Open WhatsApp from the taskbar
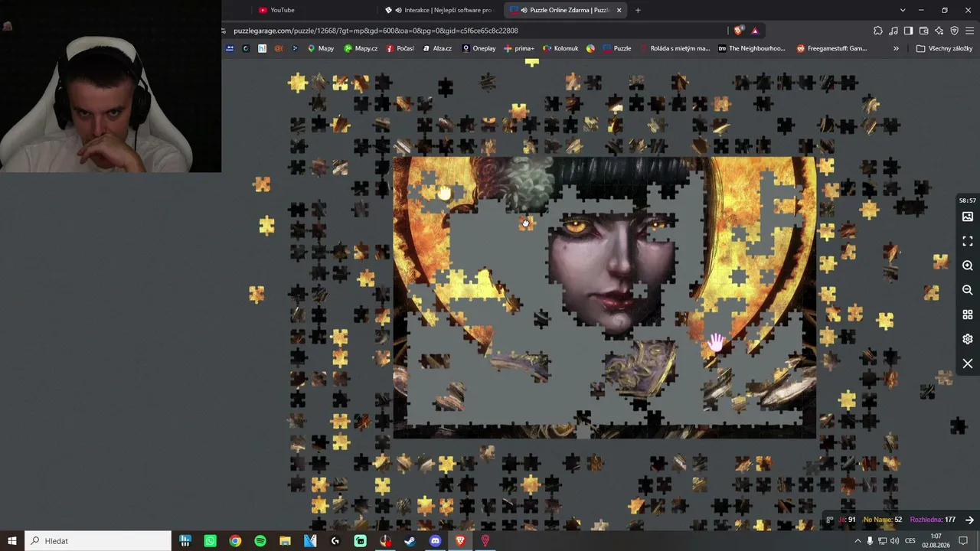 [211, 541]
